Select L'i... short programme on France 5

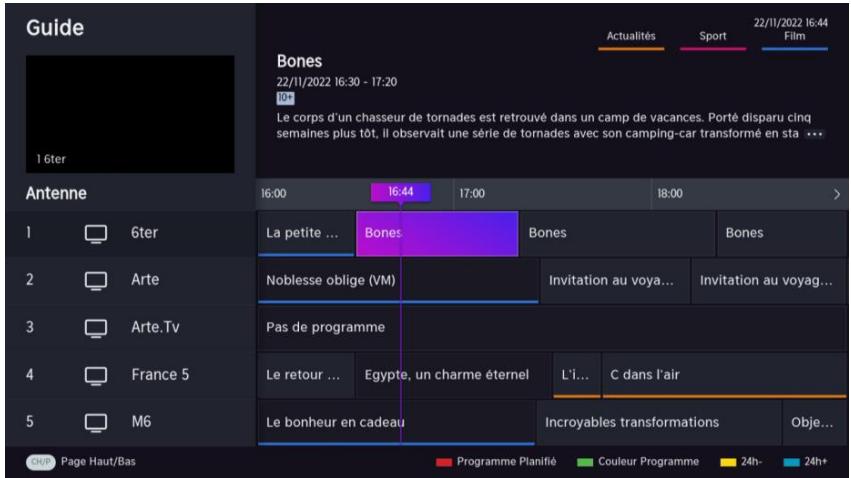577,375
